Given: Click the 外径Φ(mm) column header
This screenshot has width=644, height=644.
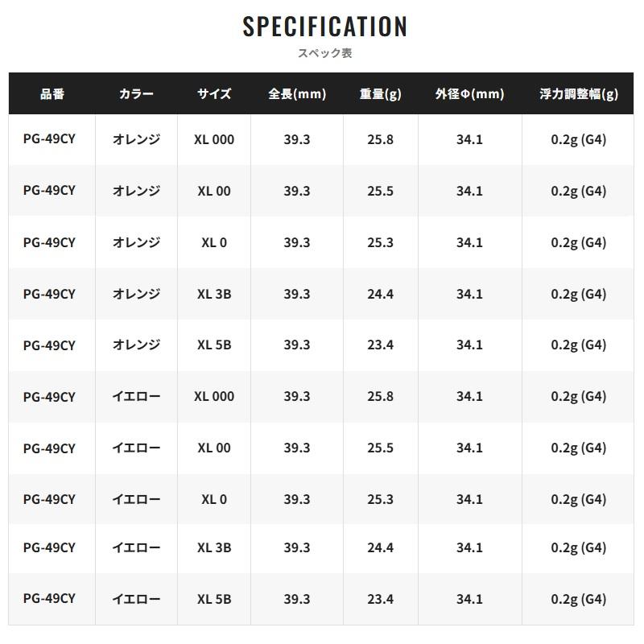Looking at the screenshot, I should [x=469, y=93].
